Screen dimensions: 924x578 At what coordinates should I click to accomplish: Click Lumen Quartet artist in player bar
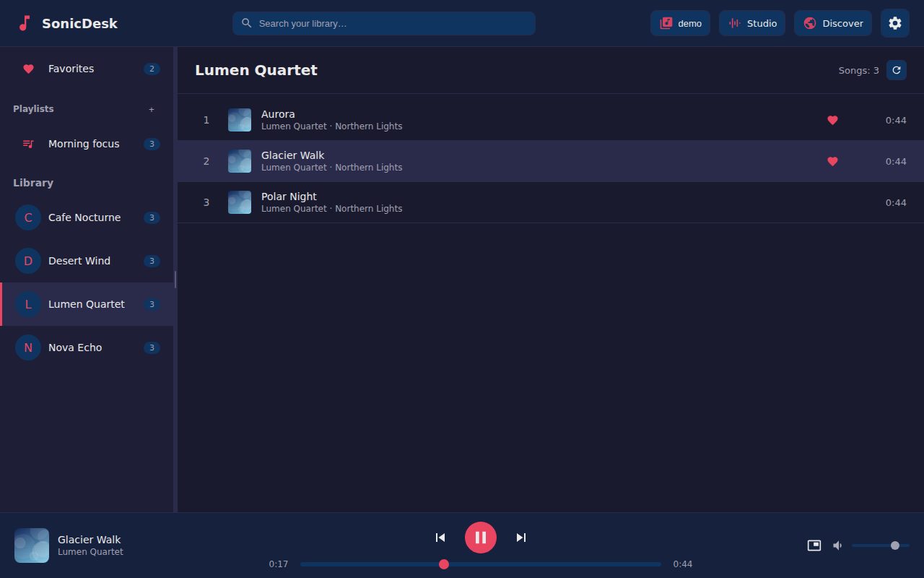90,552
